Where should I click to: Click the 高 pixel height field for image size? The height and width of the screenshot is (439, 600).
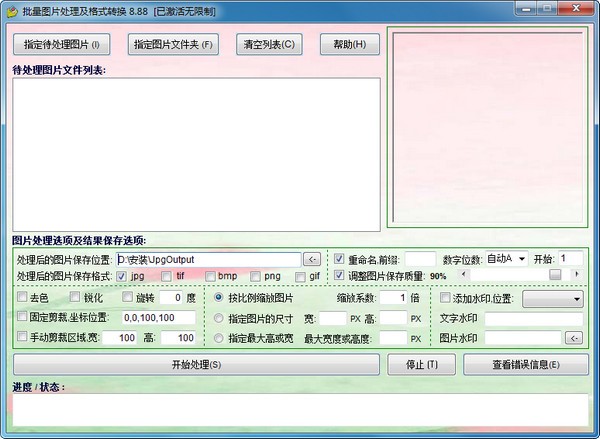click(393, 318)
